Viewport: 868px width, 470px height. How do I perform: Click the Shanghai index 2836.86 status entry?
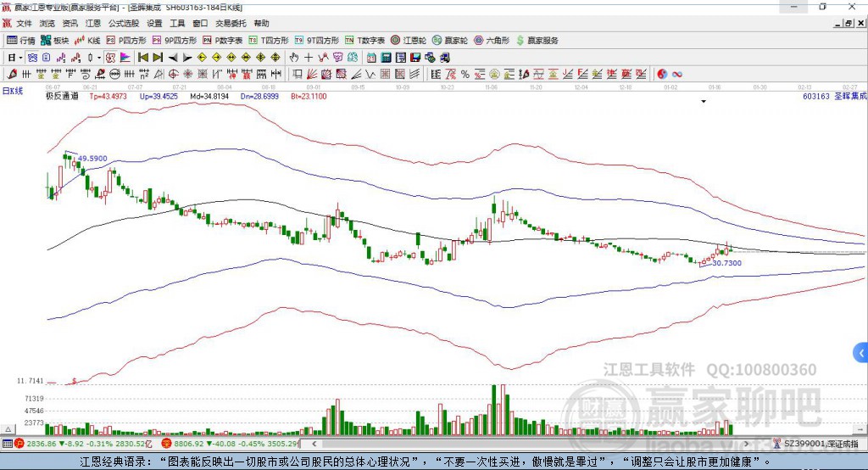point(83,444)
